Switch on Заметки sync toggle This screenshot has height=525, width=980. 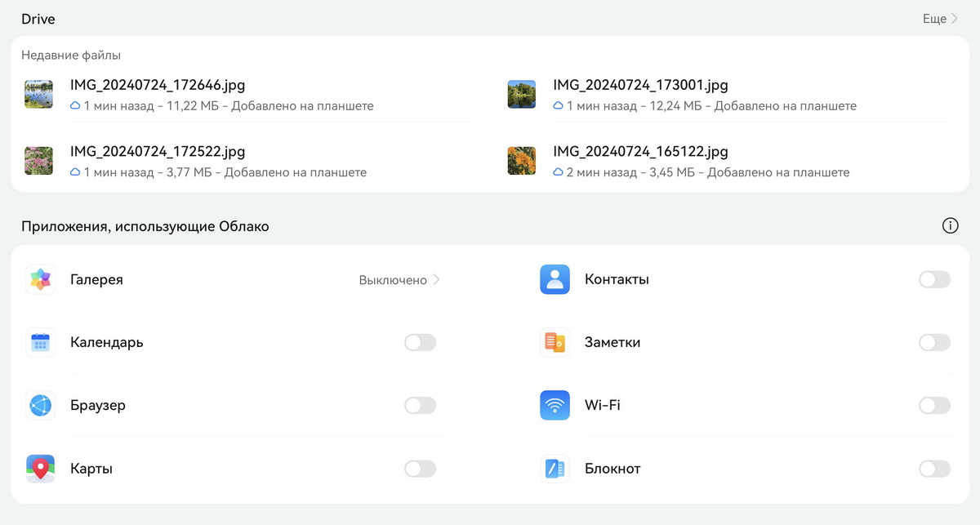934,343
